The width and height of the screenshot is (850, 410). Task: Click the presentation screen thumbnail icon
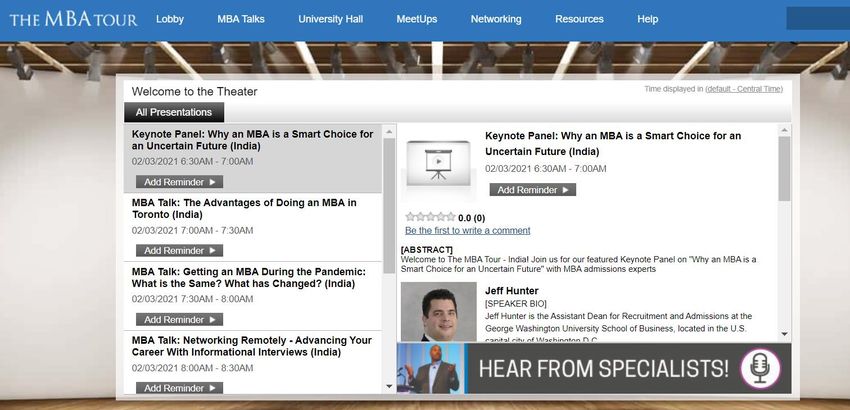tap(439, 163)
